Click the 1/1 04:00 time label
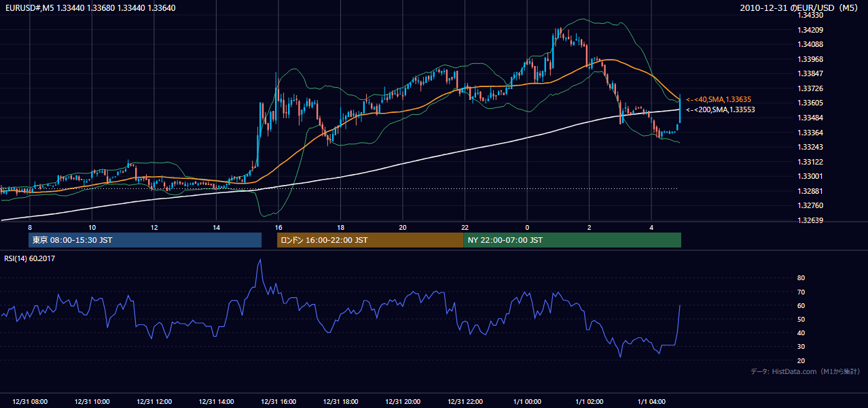Viewport: 868px width, 408px height. click(x=651, y=402)
